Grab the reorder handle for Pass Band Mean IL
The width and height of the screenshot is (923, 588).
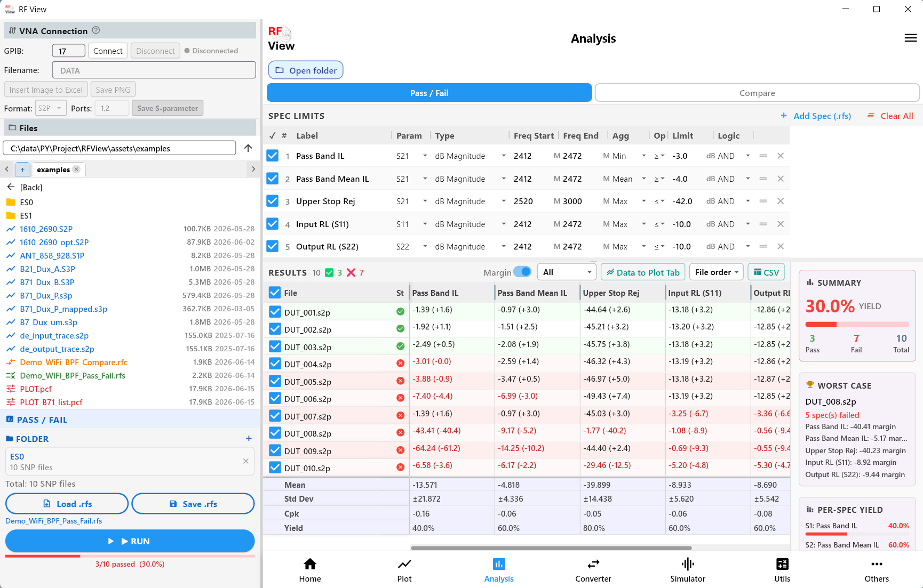click(x=763, y=179)
